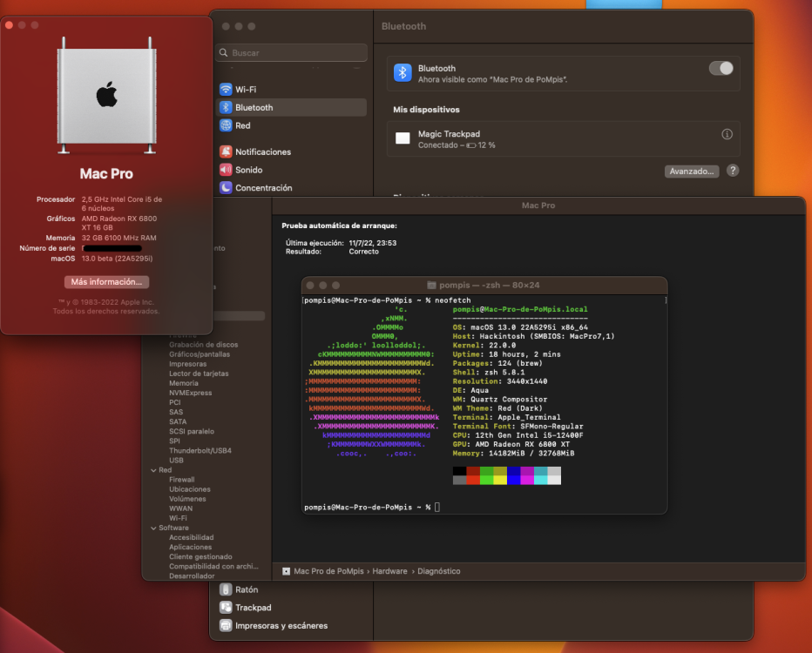Select SAS in hardware list
Viewport: 812px width, 653px height.
pyautogui.click(x=176, y=413)
